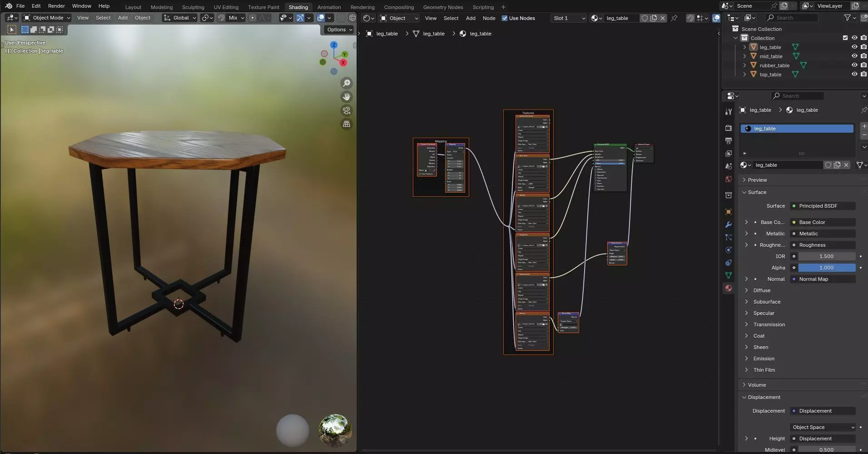This screenshot has height=454, width=868.
Task: Open Global transform orientation dropdown
Action: (x=180, y=18)
